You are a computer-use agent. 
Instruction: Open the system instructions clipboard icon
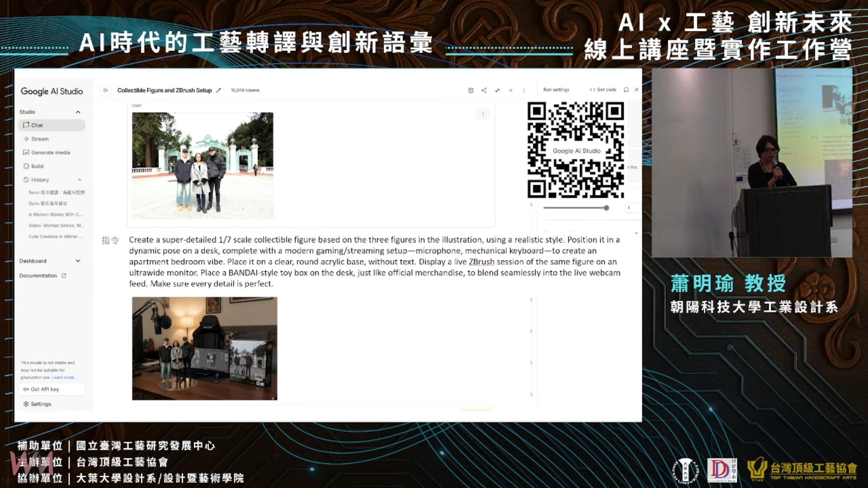(471, 90)
